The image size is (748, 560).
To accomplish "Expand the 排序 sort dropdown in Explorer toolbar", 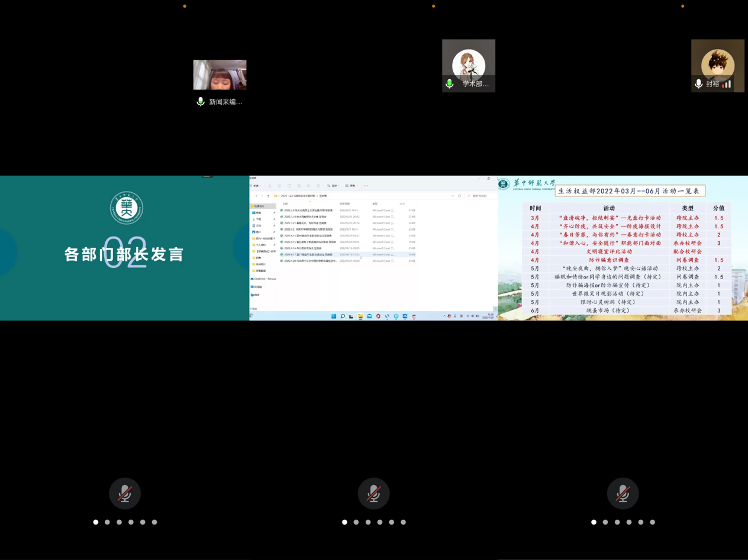I will click(333, 186).
